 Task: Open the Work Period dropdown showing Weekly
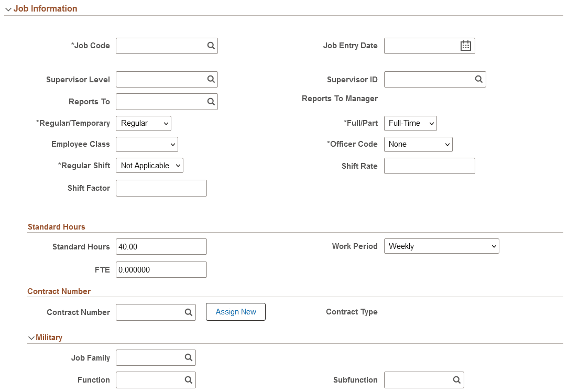click(441, 246)
